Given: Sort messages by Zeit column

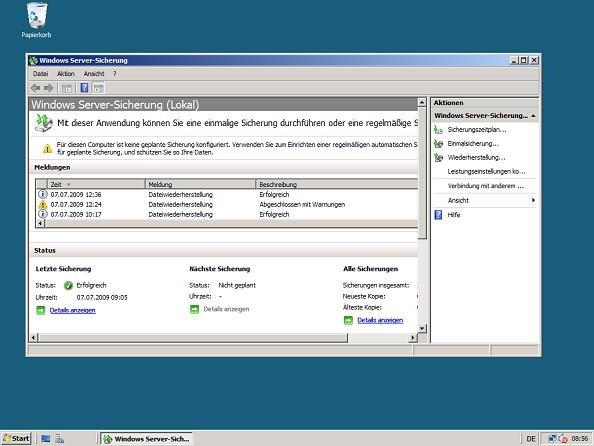Looking at the screenshot, I should tap(96, 185).
